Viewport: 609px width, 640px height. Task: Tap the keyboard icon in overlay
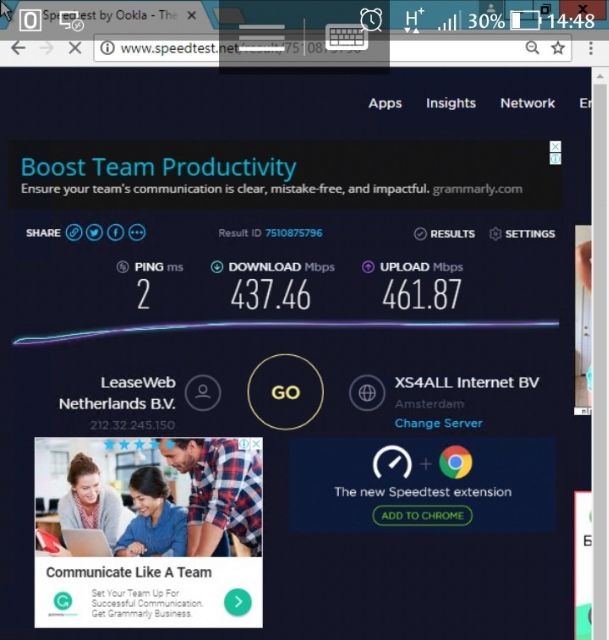click(x=347, y=38)
